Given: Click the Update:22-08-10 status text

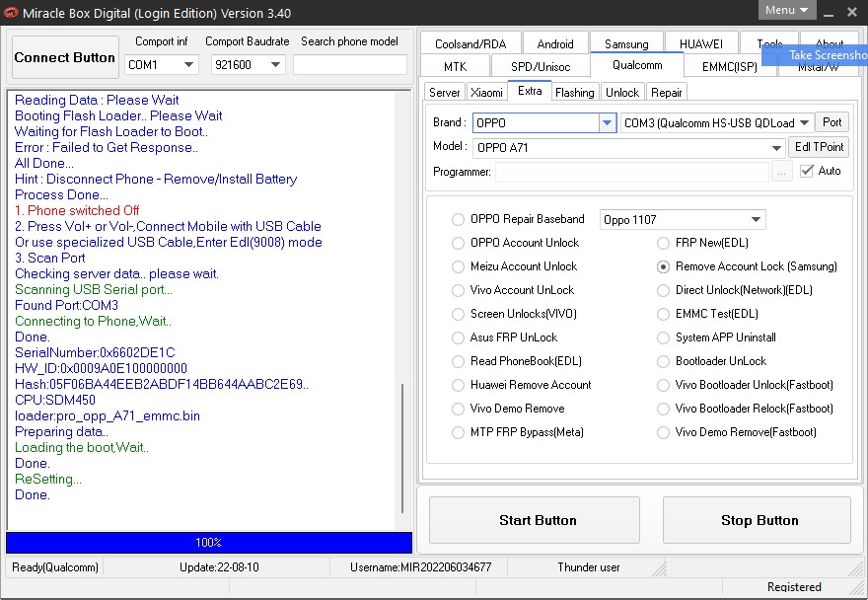Looking at the screenshot, I should [x=219, y=567].
